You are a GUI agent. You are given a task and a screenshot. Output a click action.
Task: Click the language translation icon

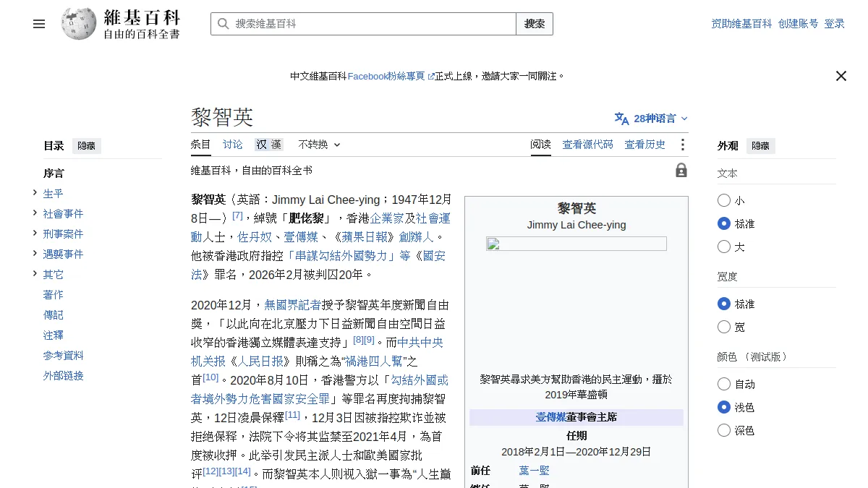click(621, 119)
